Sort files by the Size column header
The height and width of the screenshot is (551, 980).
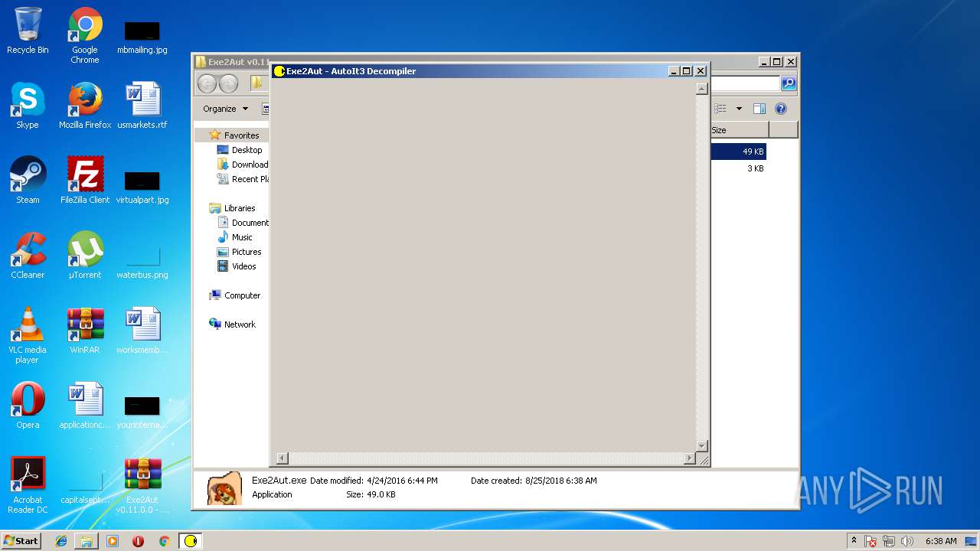coord(740,130)
